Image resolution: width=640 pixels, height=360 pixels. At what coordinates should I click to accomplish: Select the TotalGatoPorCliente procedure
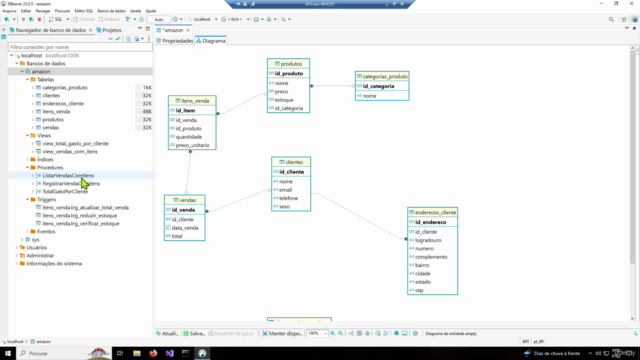coord(65,191)
